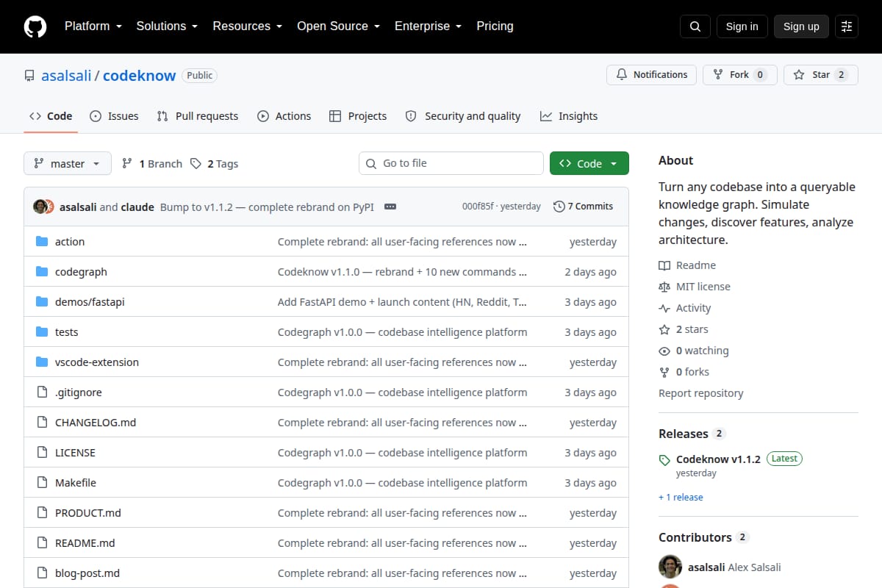
Task: Click the blog-post.md file icon
Action: pyautogui.click(x=42, y=573)
